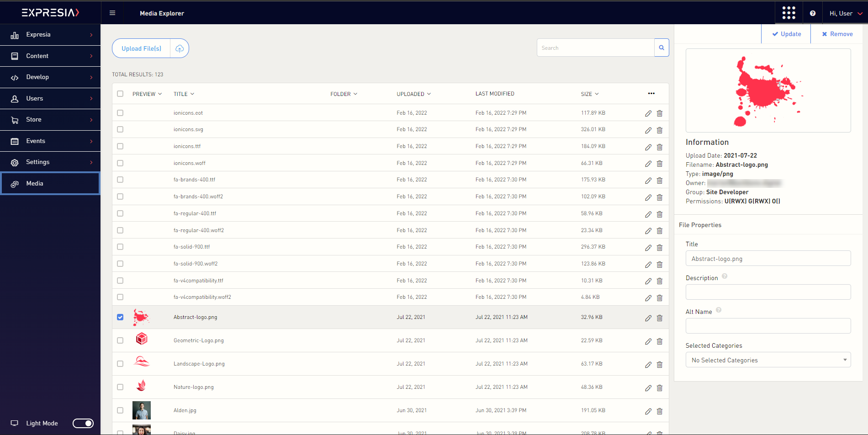This screenshot has width=868, height=435.
Task: Toggle the Light Mode switch
Action: [x=83, y=423]
